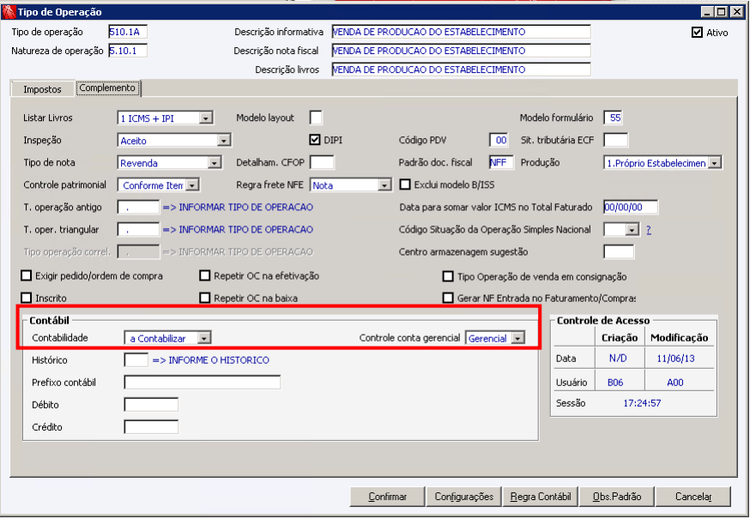Click the Detalham. CFOP field
The height and width of the screenshot is (519, 750).
322,163
